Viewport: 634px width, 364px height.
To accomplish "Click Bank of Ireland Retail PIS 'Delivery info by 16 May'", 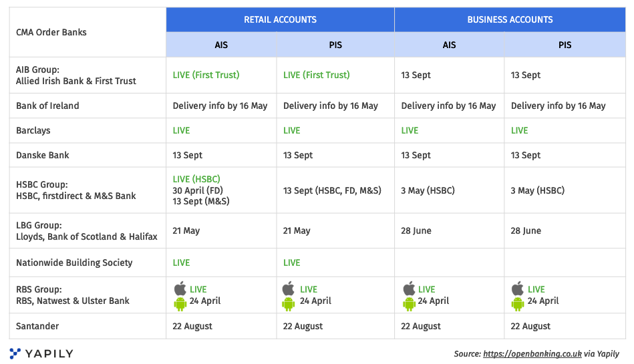I will 330,106.
